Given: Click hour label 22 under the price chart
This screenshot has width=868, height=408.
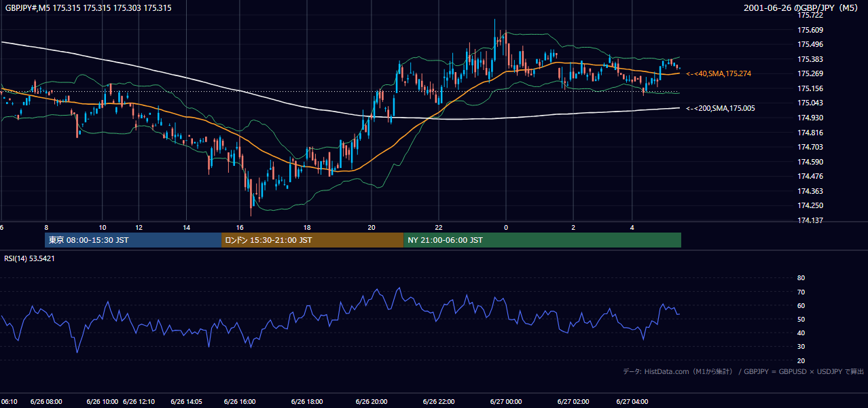Looking at the screenshot, I should (x=439, y=227).
